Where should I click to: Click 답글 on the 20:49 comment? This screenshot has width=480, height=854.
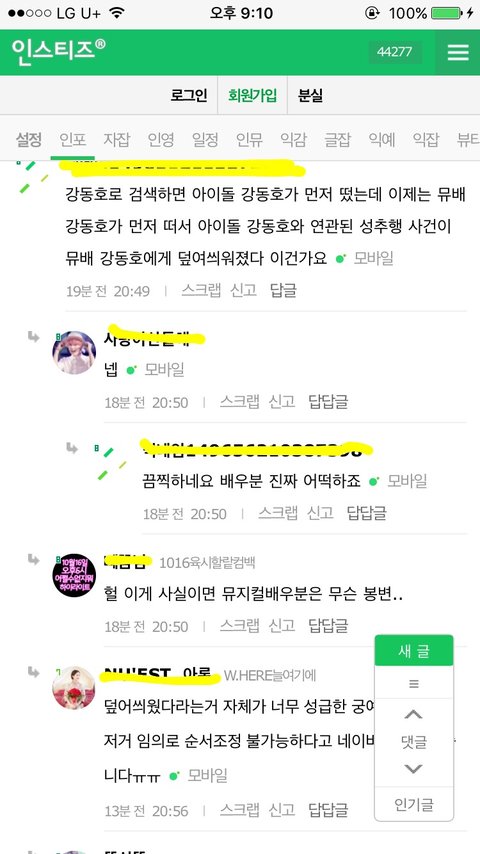pyautogui.click(x=283, y=290)
